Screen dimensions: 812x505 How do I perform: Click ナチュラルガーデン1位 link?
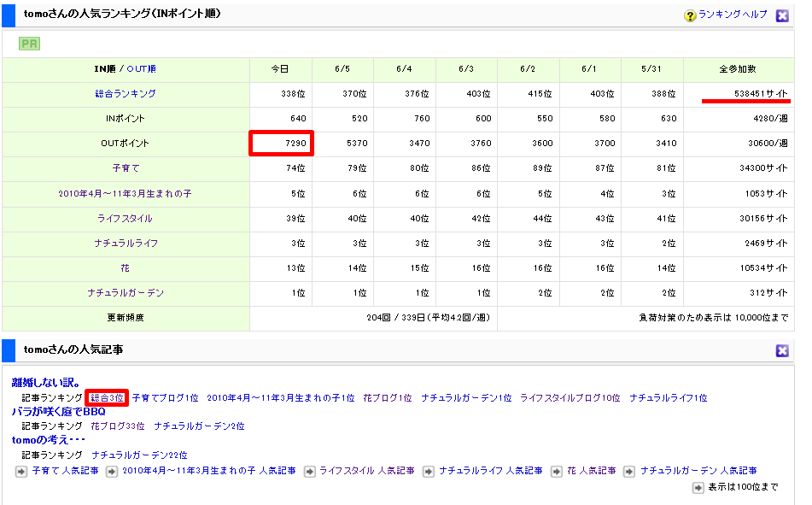(466, 398)
